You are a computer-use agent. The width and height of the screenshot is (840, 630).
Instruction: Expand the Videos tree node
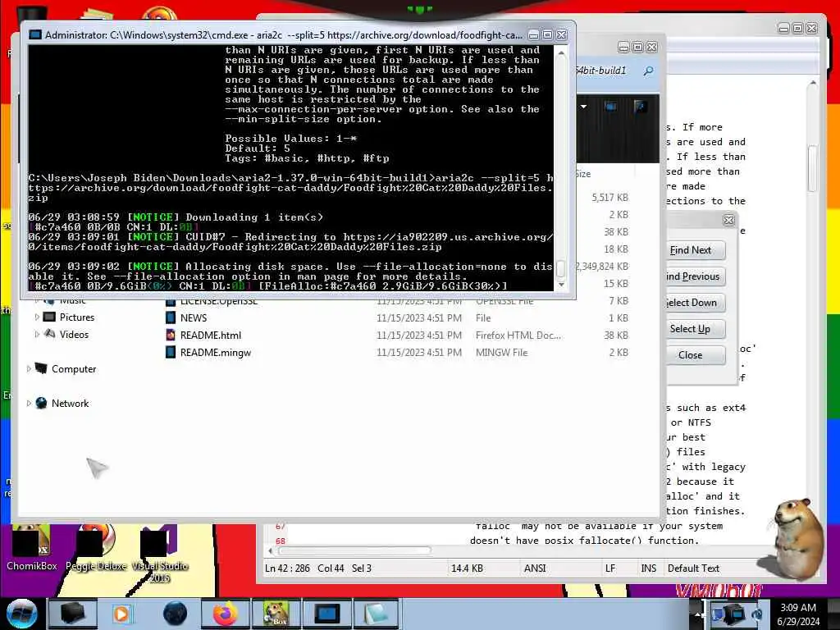point(36,335)
